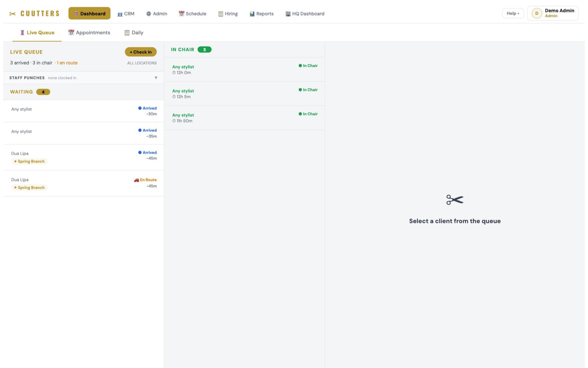Select the waiting client with ~30m wait

click(x=84, y=111)
